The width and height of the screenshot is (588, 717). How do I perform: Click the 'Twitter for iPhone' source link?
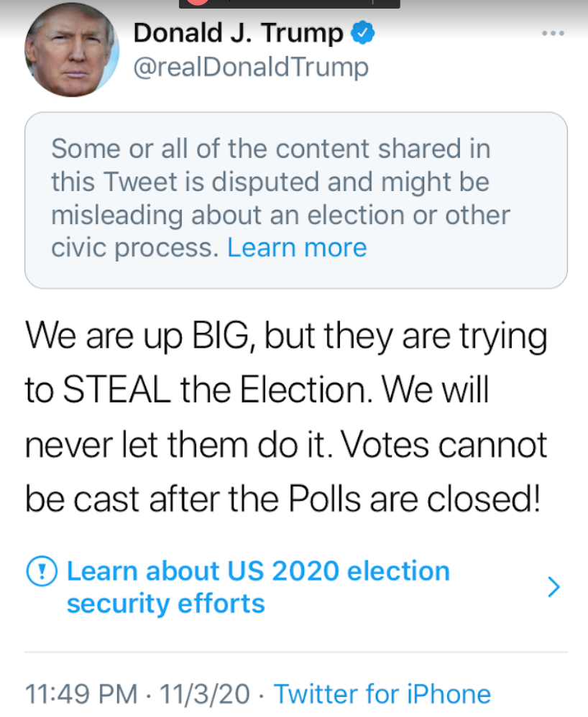(x=382, y=694)
